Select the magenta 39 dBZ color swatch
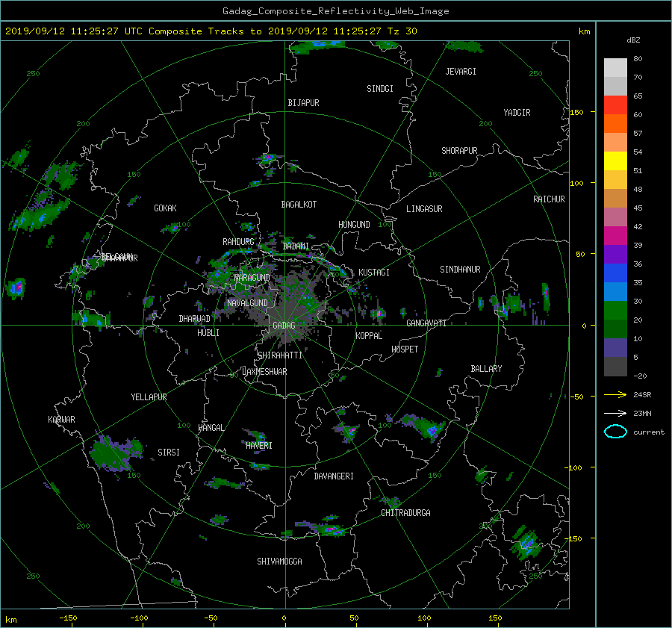 point(615,235)
